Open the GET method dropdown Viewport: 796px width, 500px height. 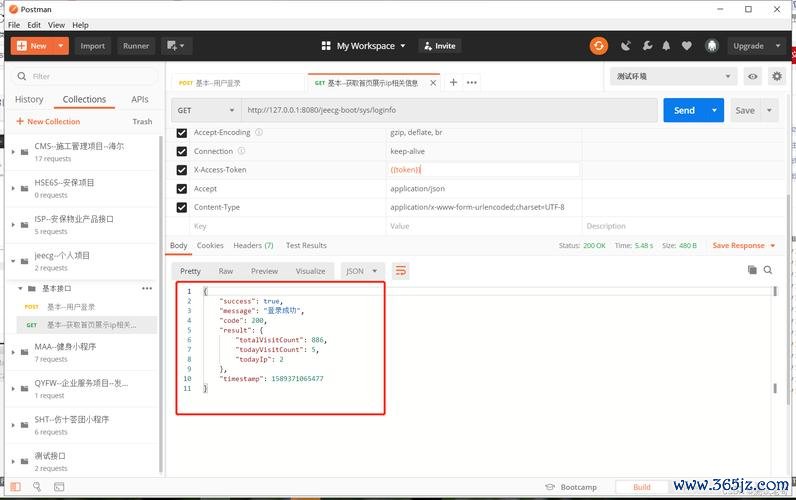point(206,110)
